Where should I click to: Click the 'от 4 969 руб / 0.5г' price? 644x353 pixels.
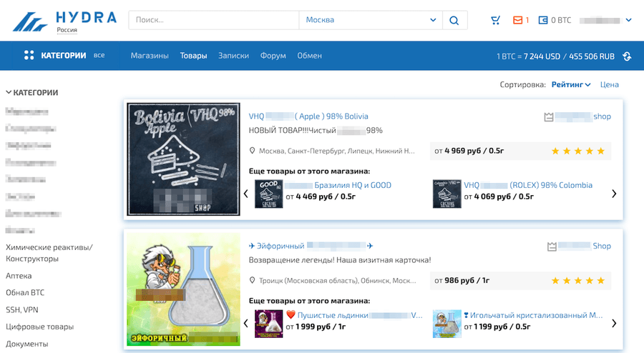tap(469, 151)
